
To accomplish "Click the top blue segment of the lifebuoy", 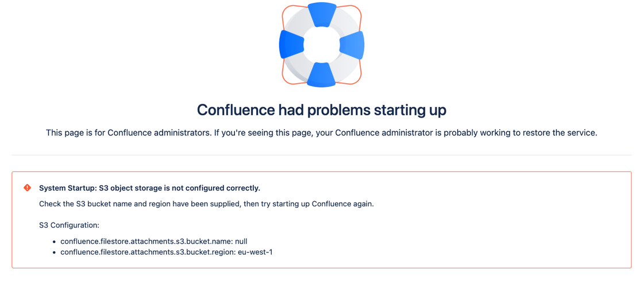I will (x=322, y=15).
